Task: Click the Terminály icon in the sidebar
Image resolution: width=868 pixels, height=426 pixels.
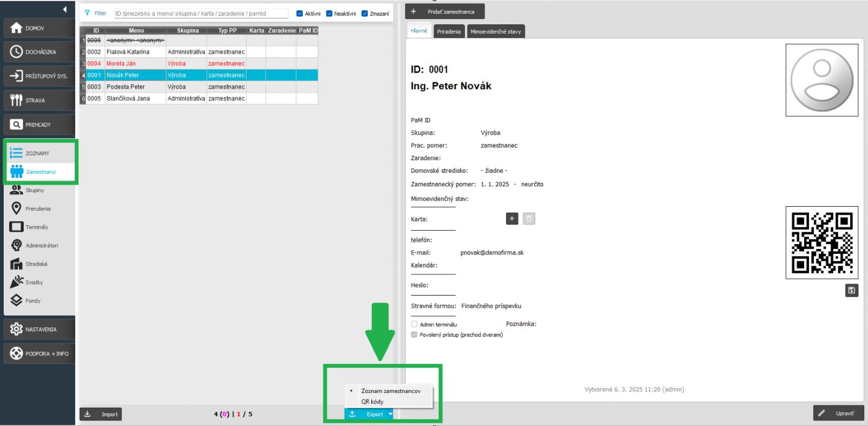Action: [16, 227]
